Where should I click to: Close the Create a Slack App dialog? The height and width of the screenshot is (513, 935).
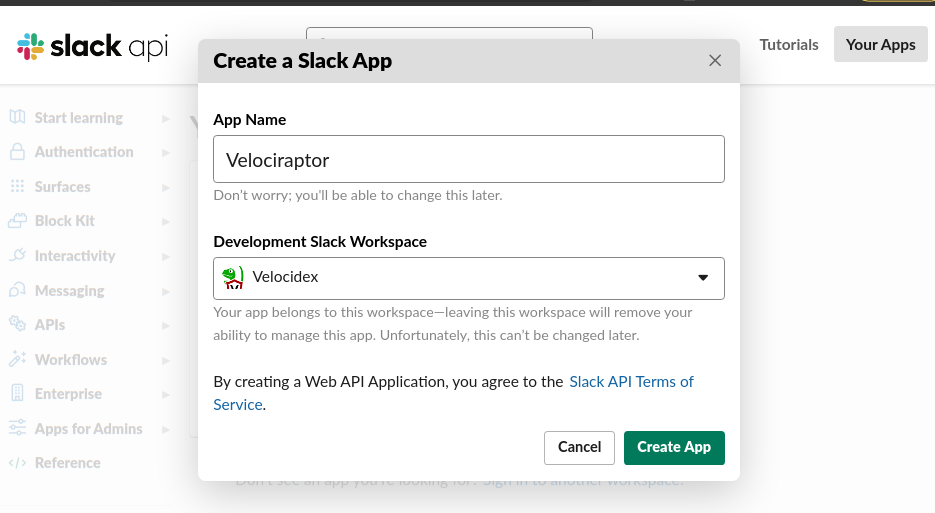tap(715, 61)
